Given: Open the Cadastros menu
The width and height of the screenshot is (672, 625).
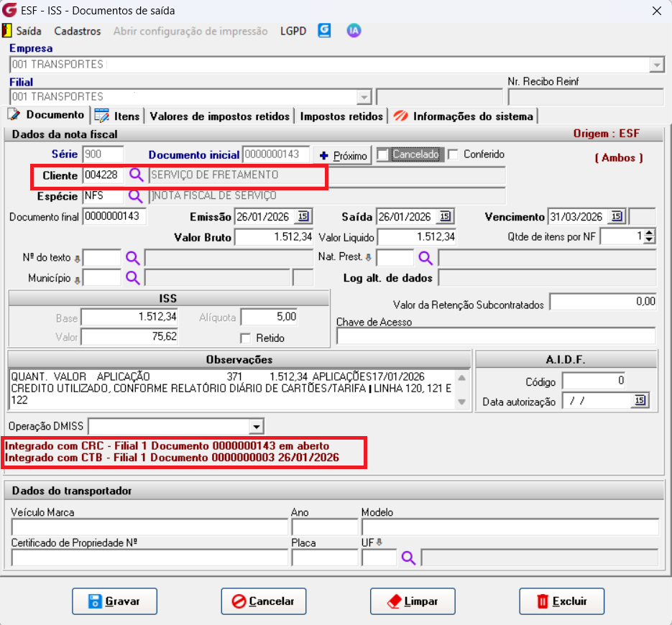Looking at the screenshot, I should coord(78,32).
